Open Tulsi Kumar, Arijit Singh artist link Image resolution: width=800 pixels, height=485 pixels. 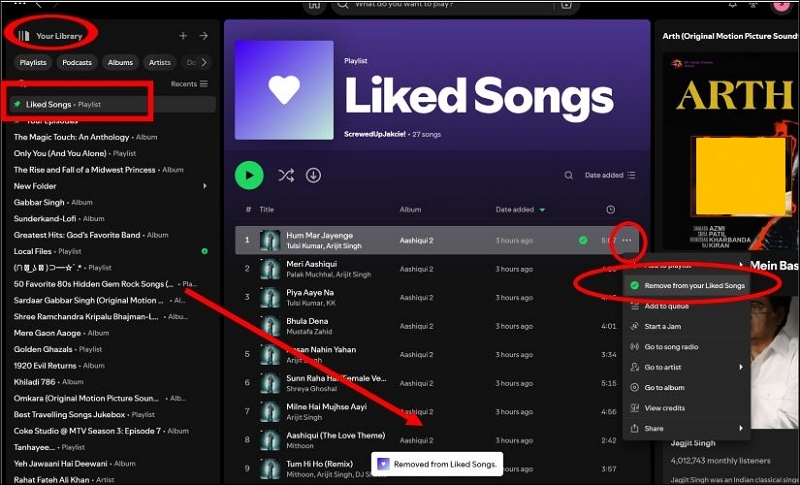[324, 246]
